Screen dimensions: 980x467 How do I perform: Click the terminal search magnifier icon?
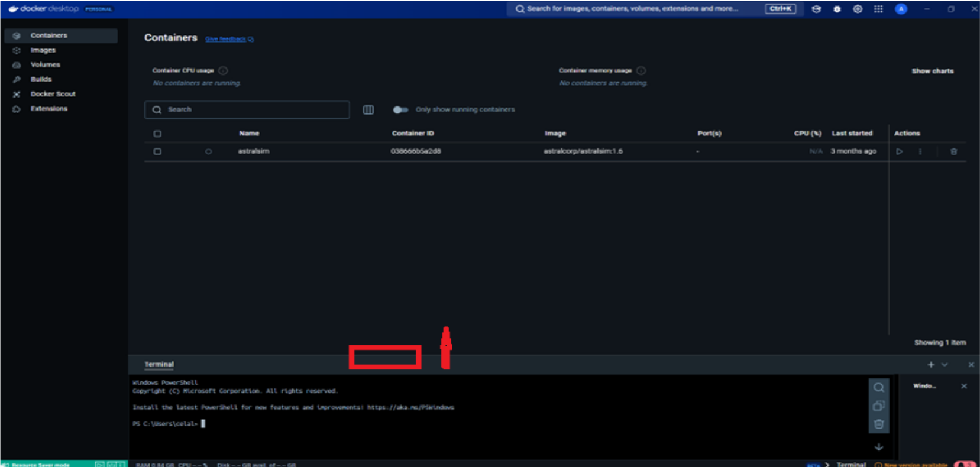879,388
